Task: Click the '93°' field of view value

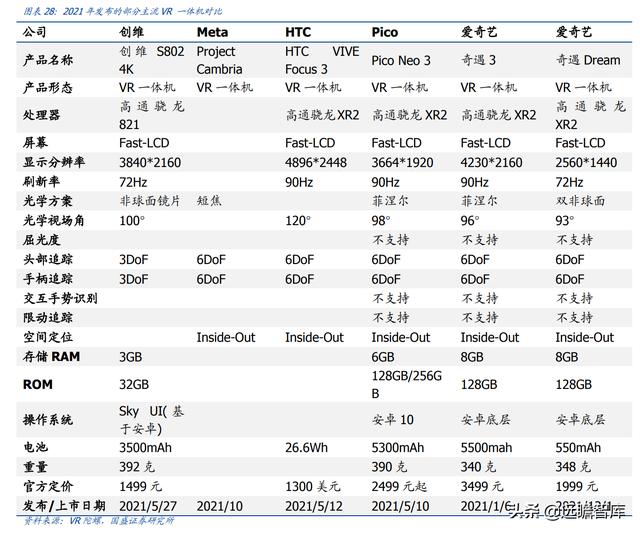Action: point(565,221)
